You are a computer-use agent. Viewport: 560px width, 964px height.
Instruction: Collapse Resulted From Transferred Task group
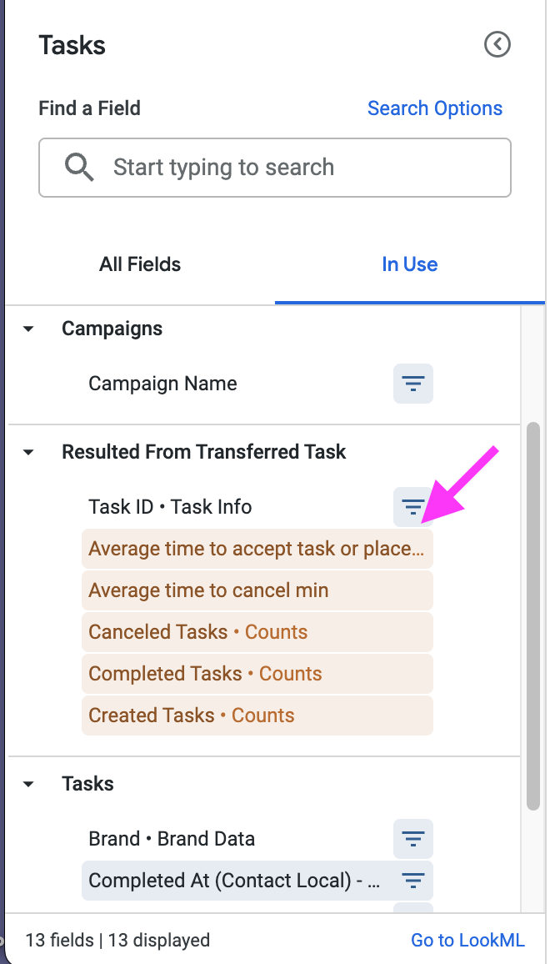(x=29, y=452)
